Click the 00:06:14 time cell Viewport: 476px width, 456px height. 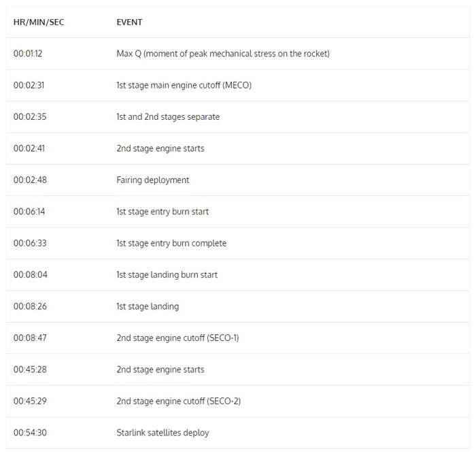click(x=30, y=212)
